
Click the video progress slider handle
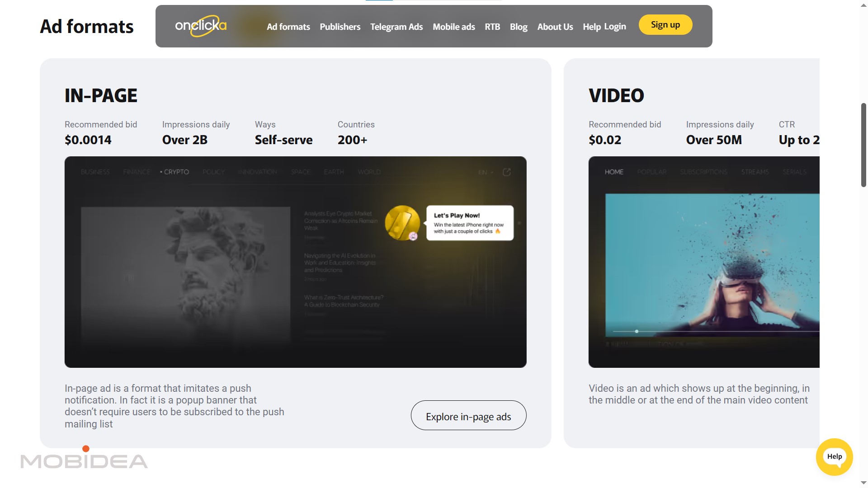tap(637, 332)
